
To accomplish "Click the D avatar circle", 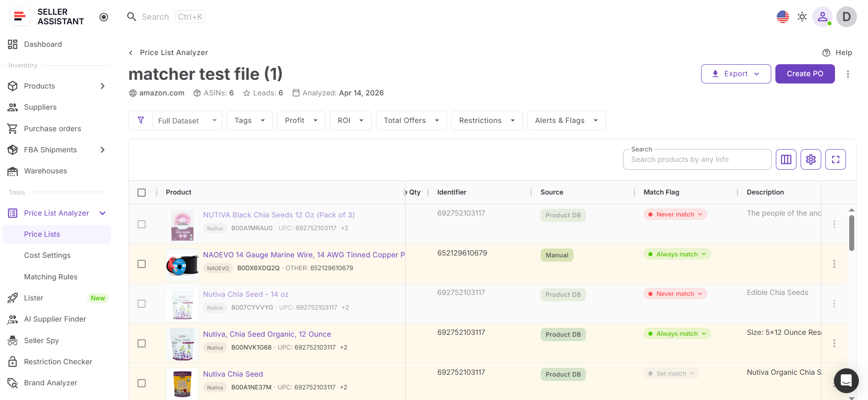I will pos(846,17).
